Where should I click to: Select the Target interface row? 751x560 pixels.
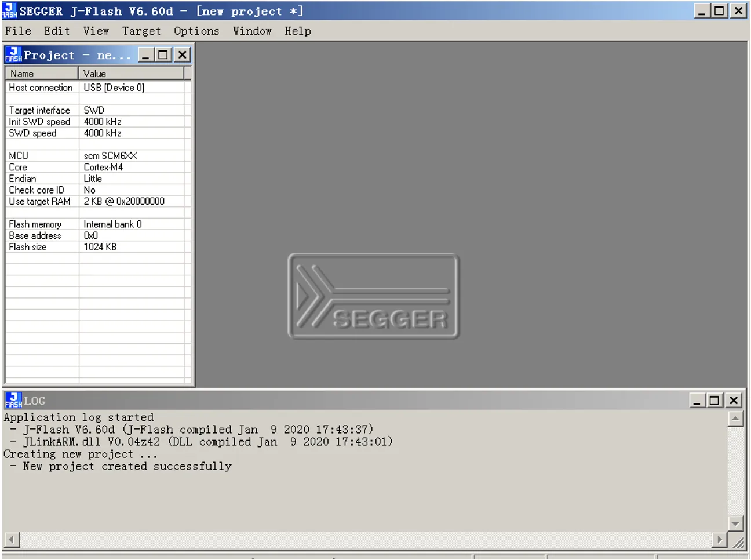tap(99, 110)
